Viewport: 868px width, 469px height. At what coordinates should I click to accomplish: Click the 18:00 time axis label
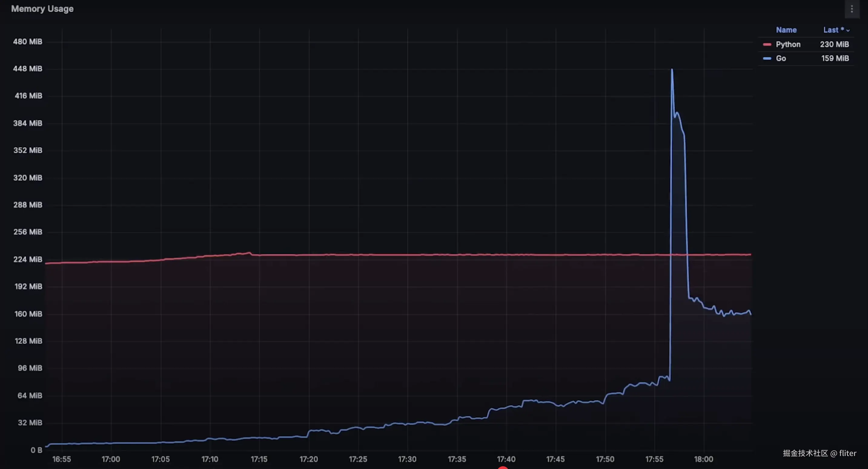point(704,459)
